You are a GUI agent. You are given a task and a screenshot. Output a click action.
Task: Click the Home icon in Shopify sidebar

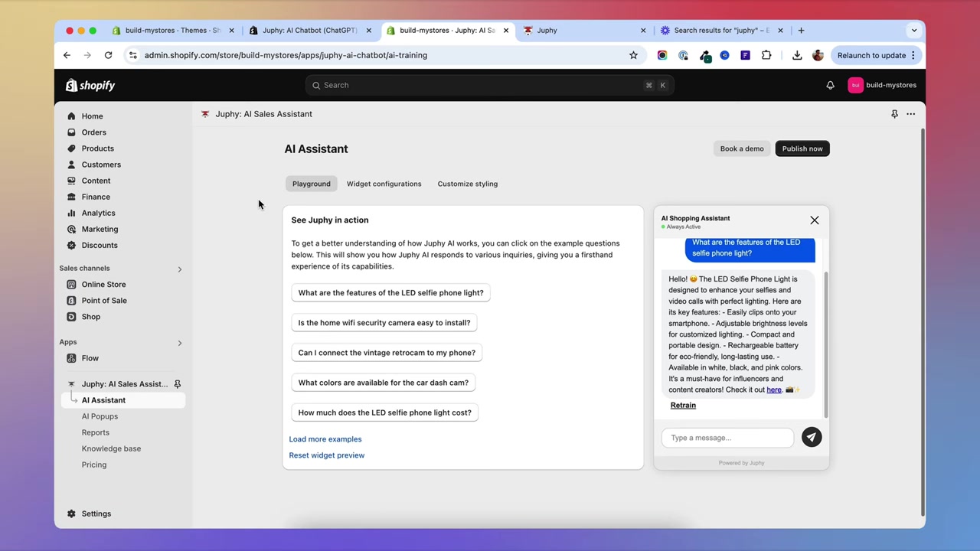coord(71,116)
